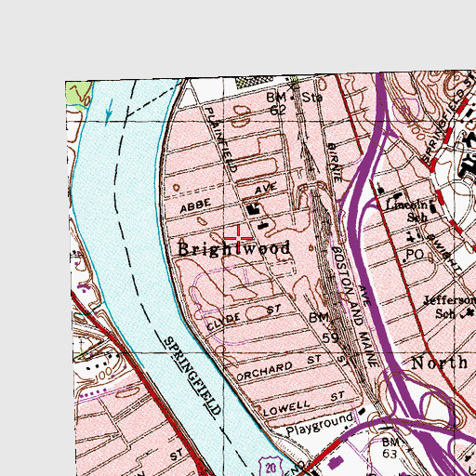Viewport: 476px width, 476px height.
Task: Click the Lincoln Sch label
Action: coord(408,210)
